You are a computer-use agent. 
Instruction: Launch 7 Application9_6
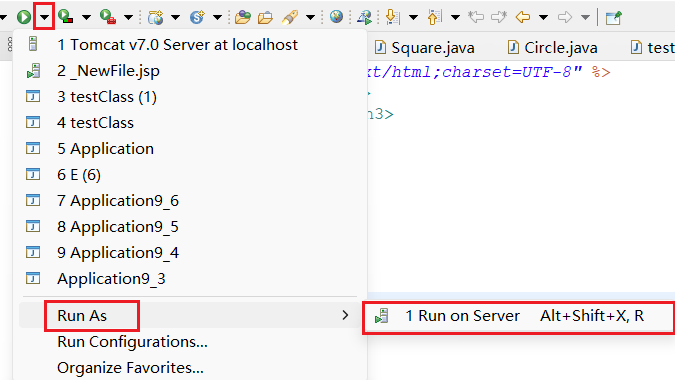[190, 201]
